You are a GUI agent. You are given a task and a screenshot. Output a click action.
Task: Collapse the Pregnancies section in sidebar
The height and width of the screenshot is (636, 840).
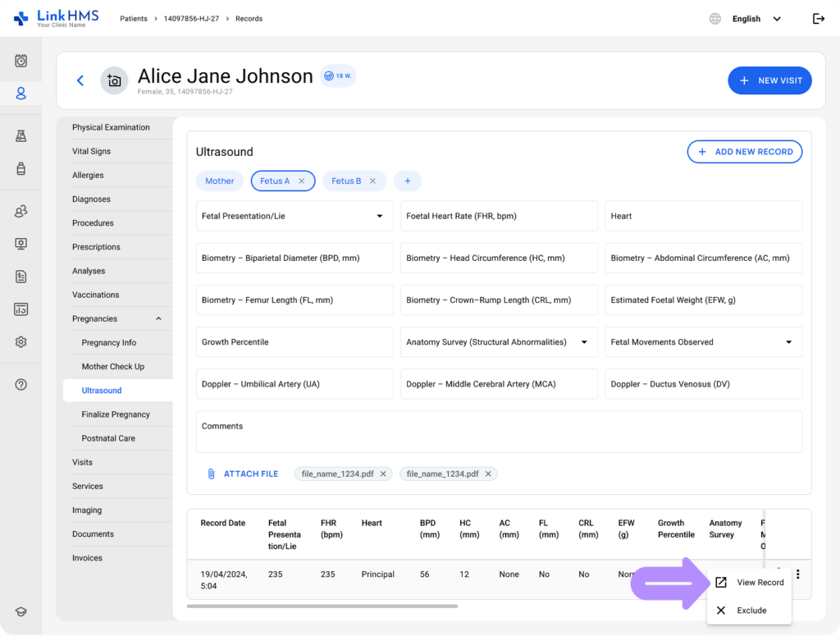click(x=158, y=319)
